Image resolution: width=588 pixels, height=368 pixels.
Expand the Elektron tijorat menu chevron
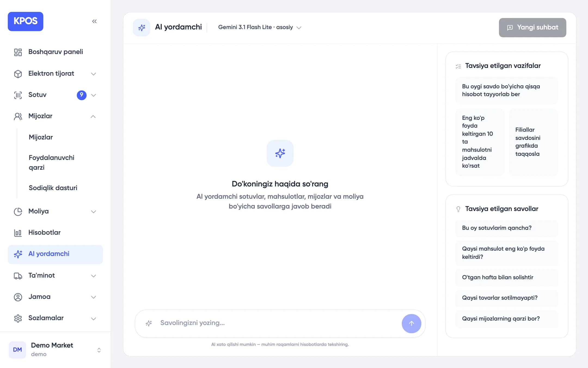[x=93, y=74]
